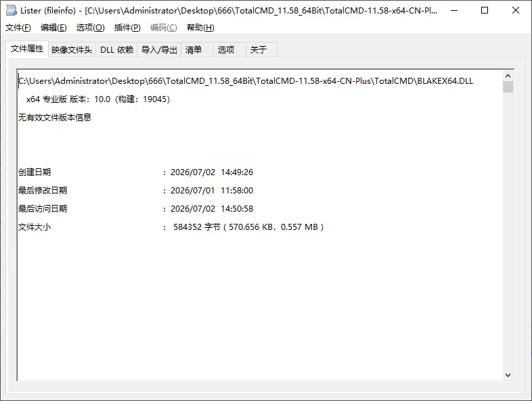Screen dimensions: 532x401
Task: Switch to the 清单 tab
Action: click(197, 50)
